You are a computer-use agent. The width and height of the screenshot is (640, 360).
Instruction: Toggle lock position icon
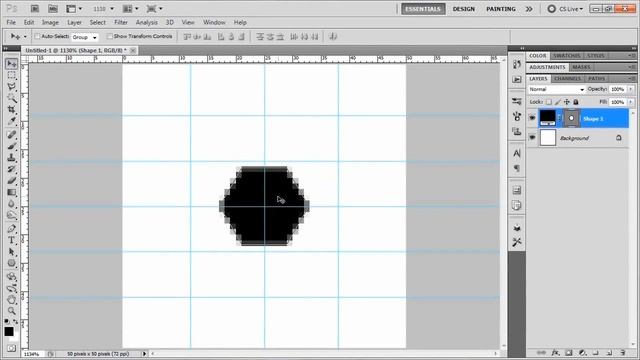pos(567,102)
